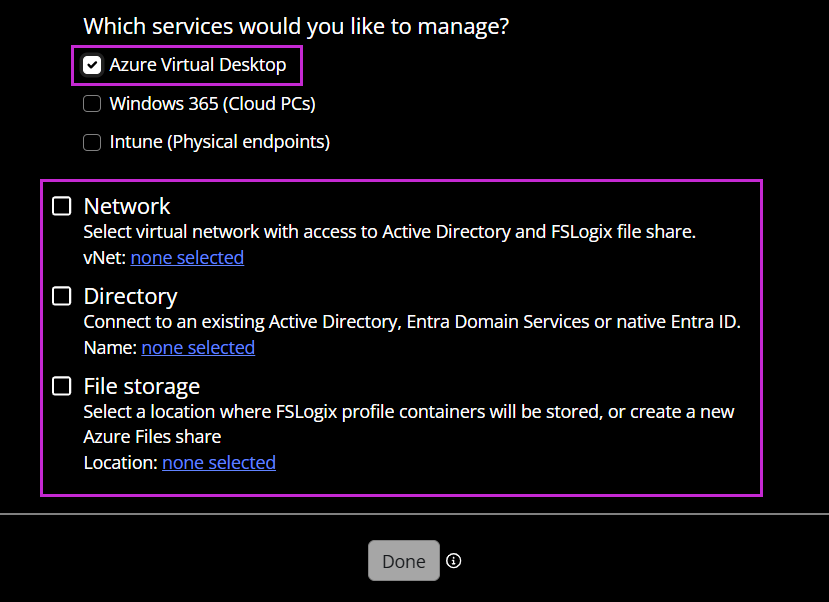Click the 'Intune (Physical endpoints)' label text
829x602 pixels.
click(x=220, y=142)
